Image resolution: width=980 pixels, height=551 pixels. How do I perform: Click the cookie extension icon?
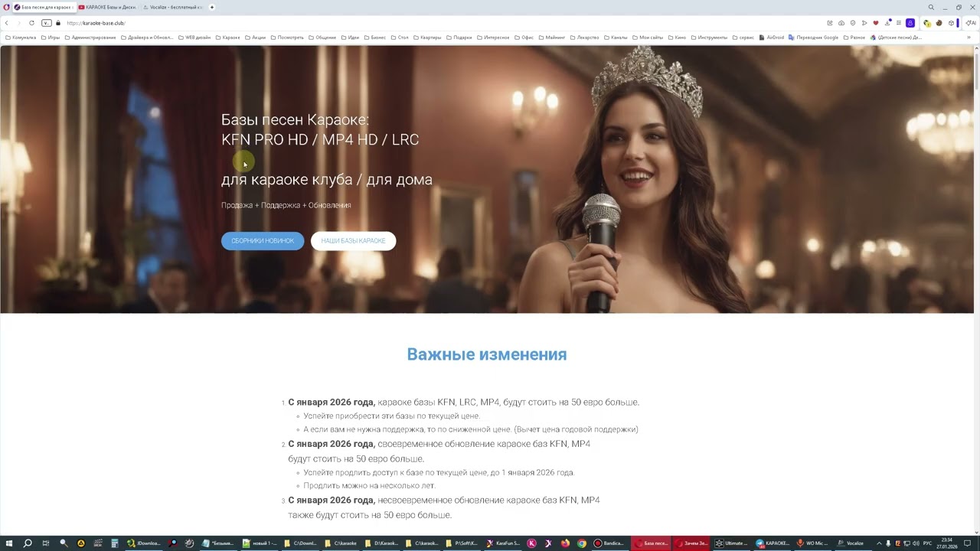tap(939, 23)
